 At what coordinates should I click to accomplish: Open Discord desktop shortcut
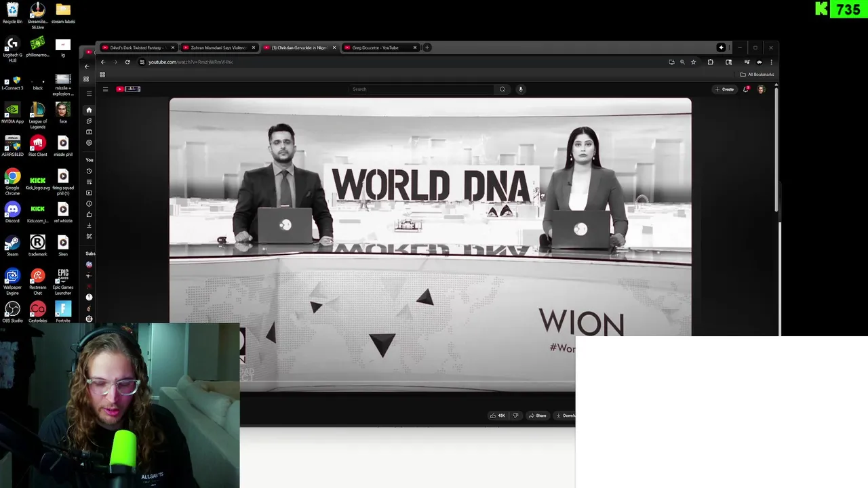[12, 212]
